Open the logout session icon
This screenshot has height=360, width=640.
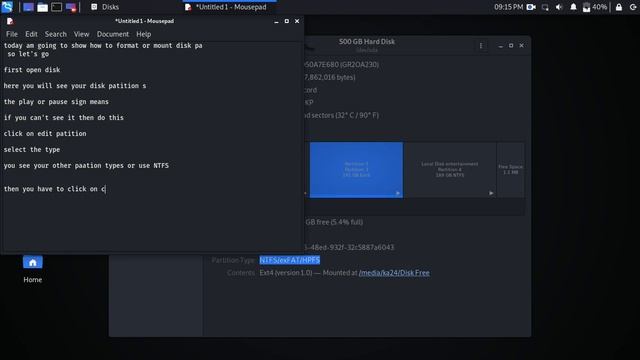(x=633, y=7)
